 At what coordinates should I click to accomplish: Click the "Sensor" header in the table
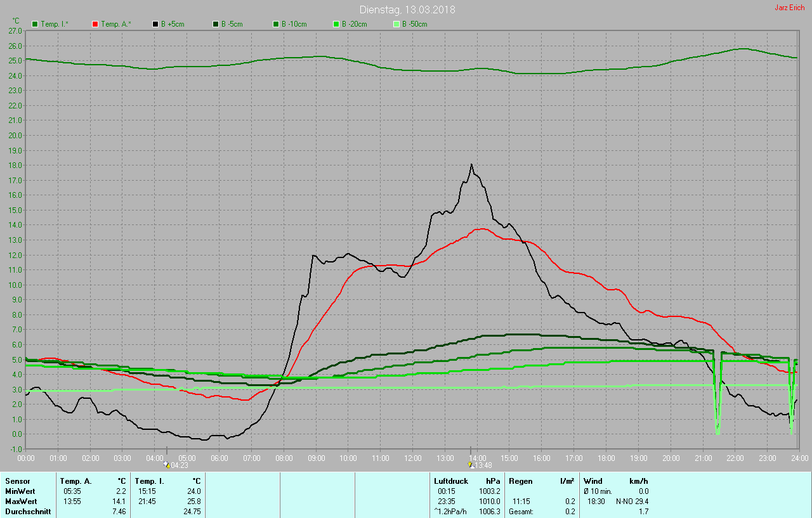pos(18,481)
